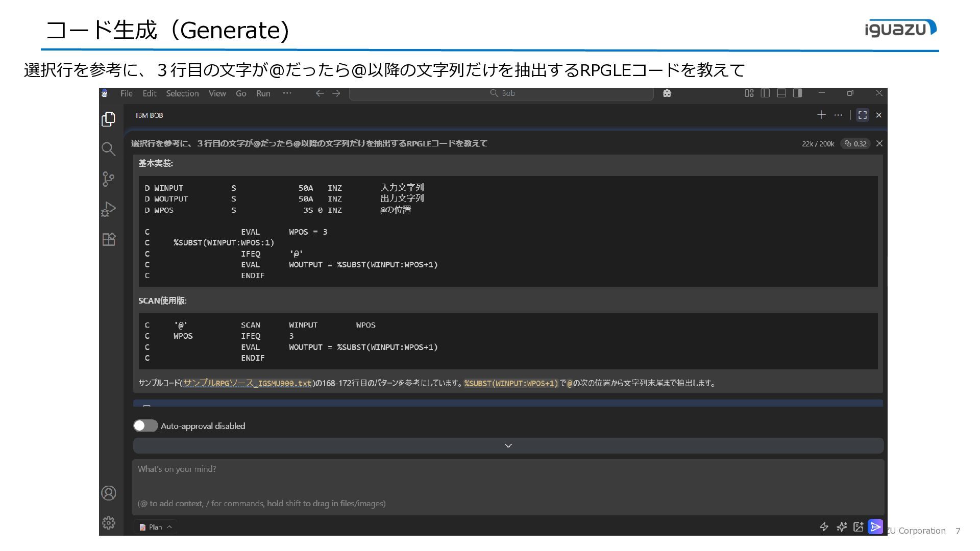The image size is (980, 551).
Task: Go forward with the right arrow
Action: [336, 93]
